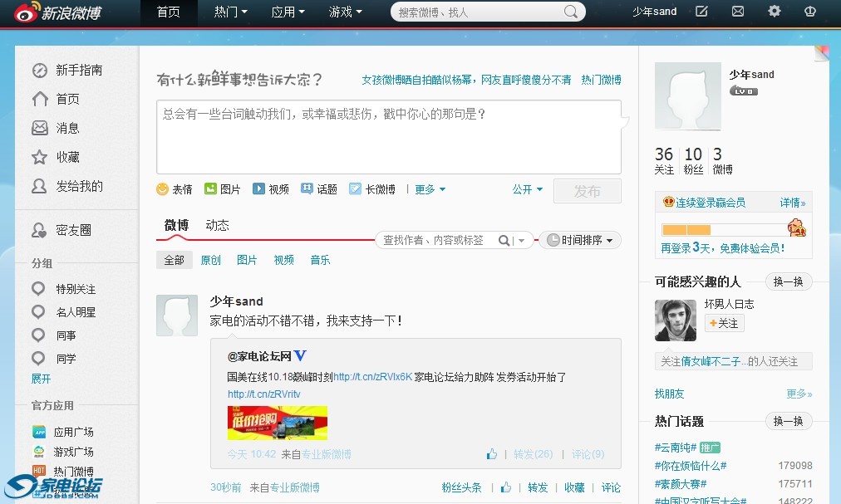
Task: Attach a video with 视频 button
Action: [x=271, y=189]
